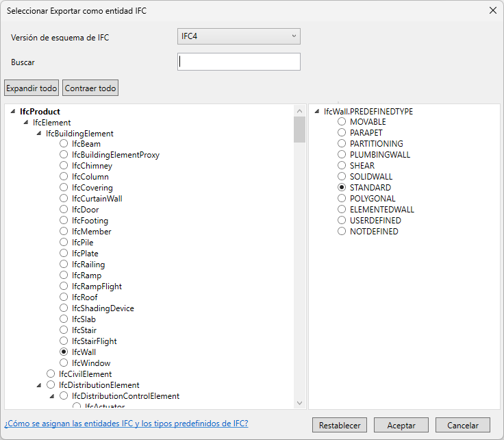Viewport: 504px width, 440px height.
Task: Select SHEAR predefined wall type
Action: 342,166
